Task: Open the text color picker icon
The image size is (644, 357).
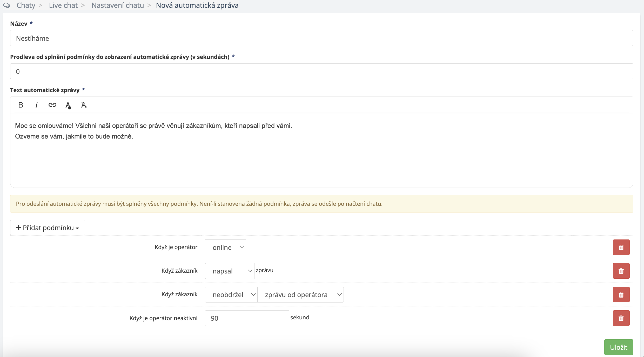Action: pyautogui.click(x=68, y=105)
